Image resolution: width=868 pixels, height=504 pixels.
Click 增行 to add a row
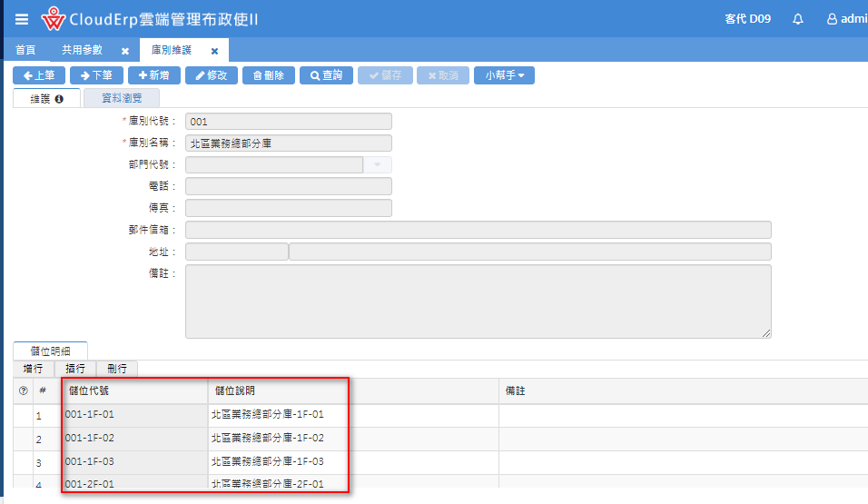(34, 369)
